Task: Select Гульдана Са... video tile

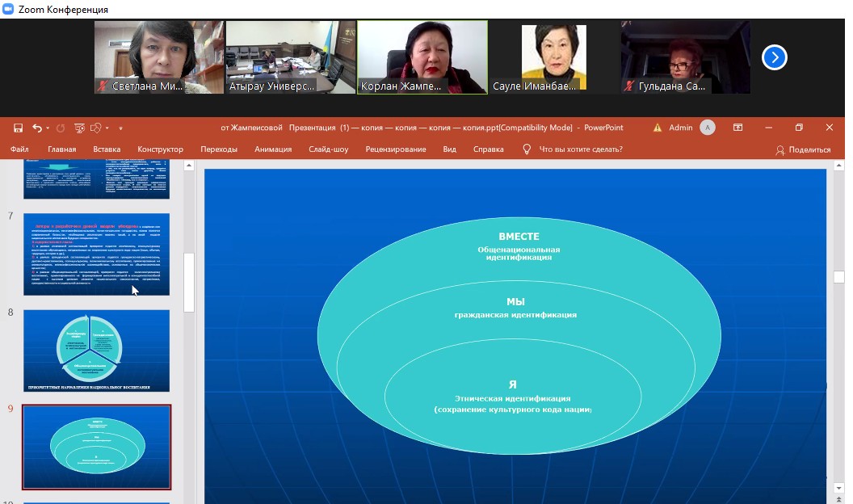Action: [686, 57]
